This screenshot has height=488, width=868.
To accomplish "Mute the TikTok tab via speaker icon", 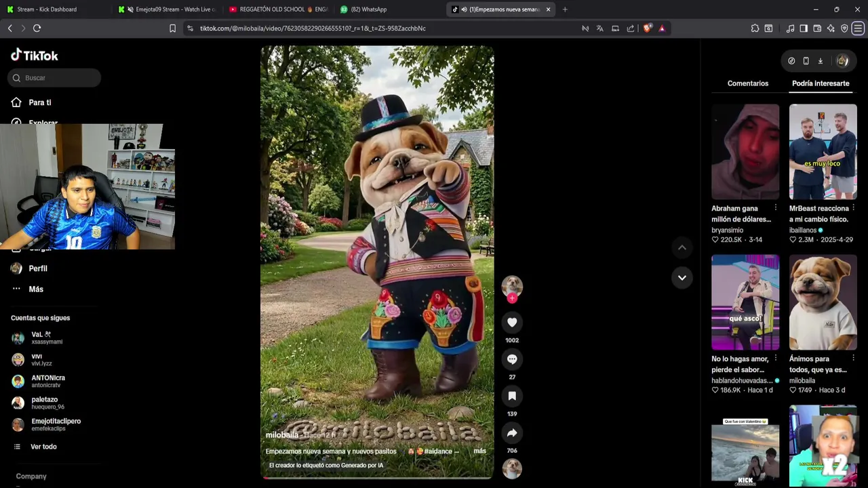I will point(464,9).
